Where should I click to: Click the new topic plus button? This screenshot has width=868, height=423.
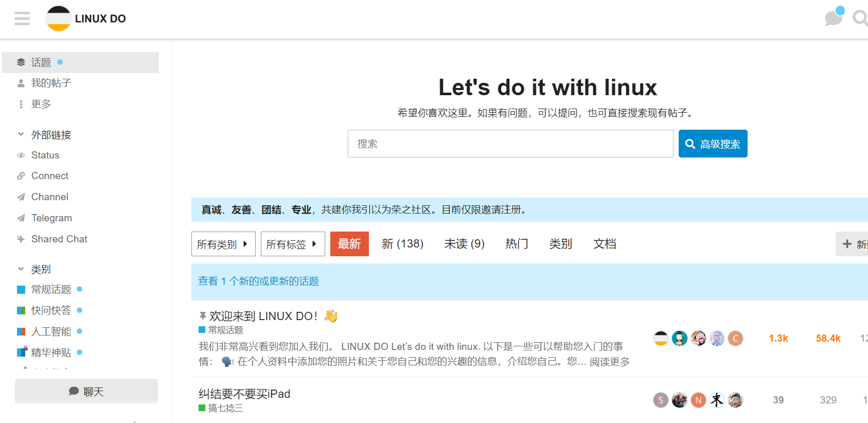(852, 244)
